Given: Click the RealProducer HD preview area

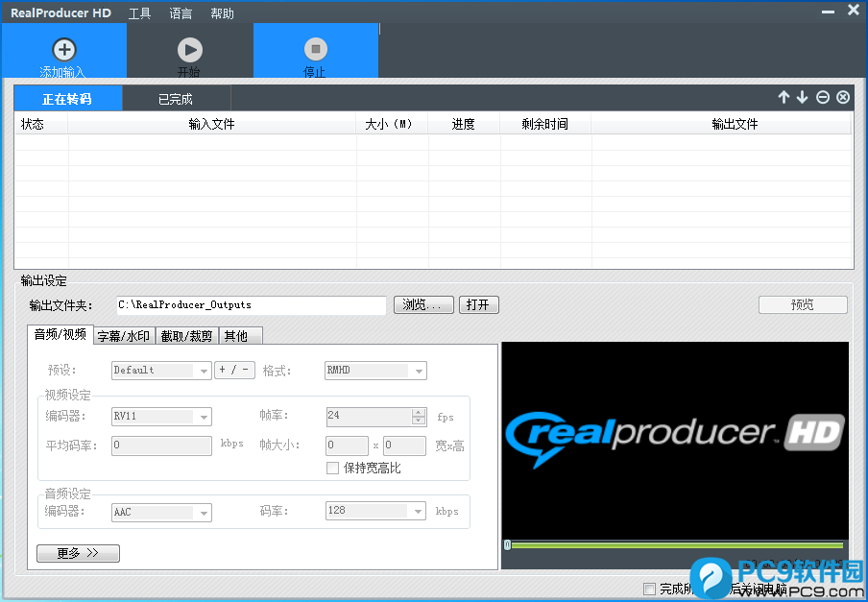Looking at the screenshot, I should pos(675,440).
